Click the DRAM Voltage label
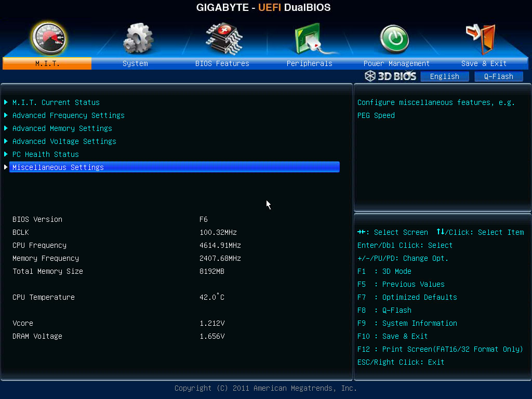 click(x=37, y=336)
